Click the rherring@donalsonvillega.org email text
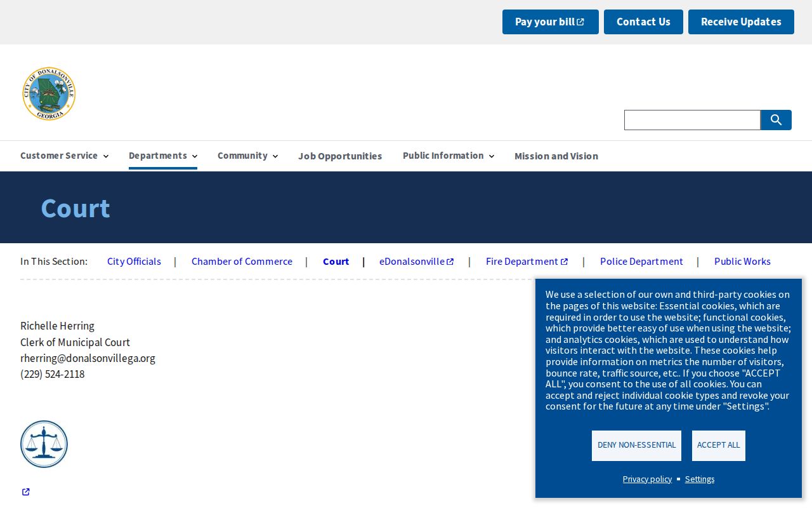The height and width of the screenshot is (508, 812). pyautogui.click(x=88, y=358)
